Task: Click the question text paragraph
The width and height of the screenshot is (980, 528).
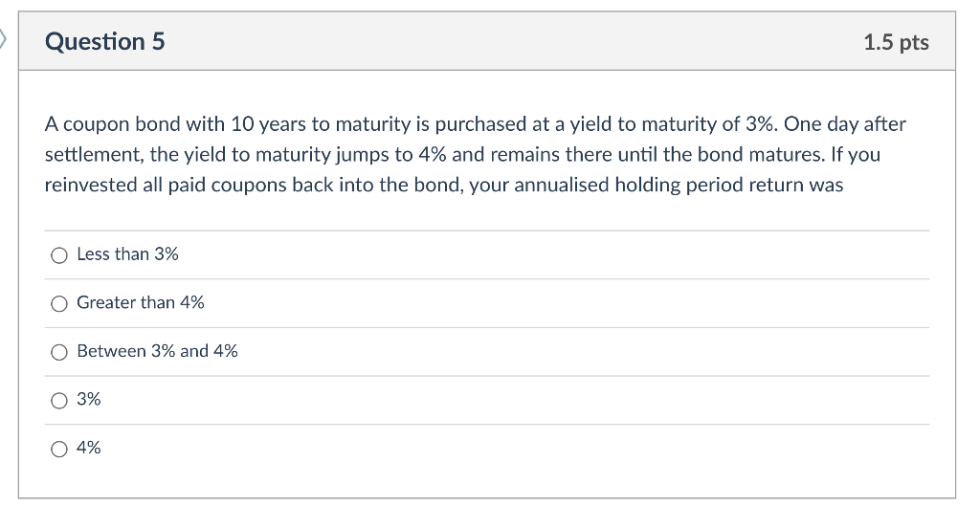Action: coord(476,154)
